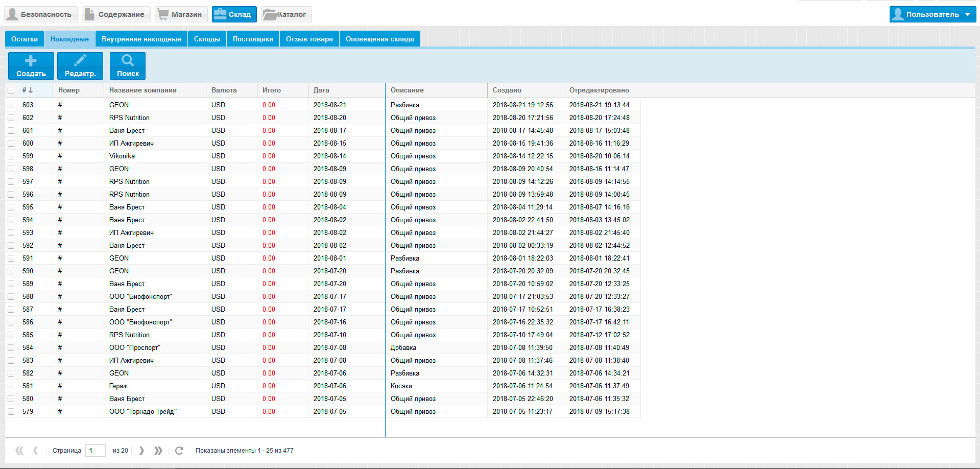Open the Магазин section
The height and width of the screenshot is (469, 980).
(x=181, y=14)
